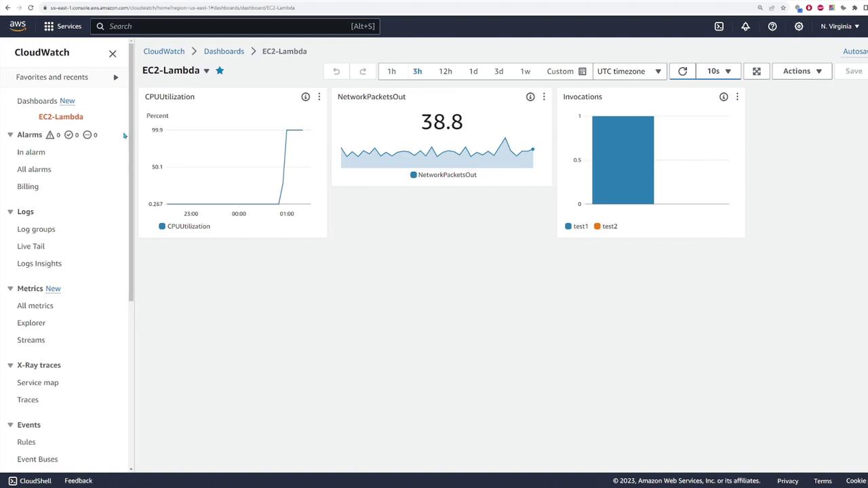Collapse the Logs section
868x488 pixels.
pos(10,212)
